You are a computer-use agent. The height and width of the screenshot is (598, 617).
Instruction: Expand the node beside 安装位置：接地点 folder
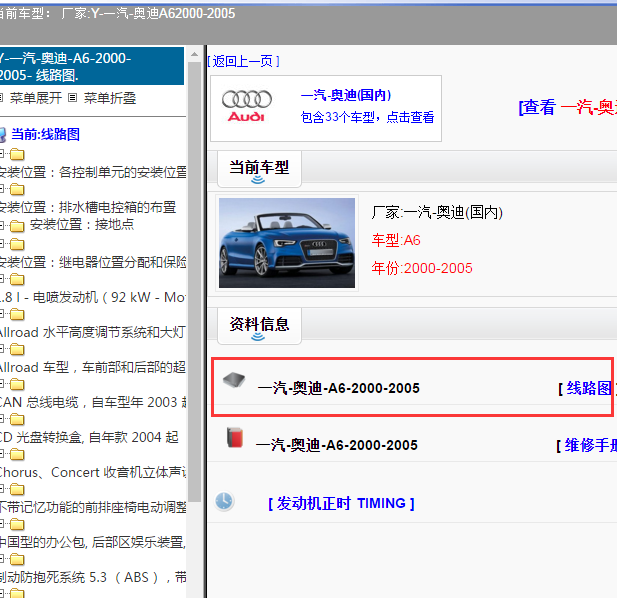(2, 226)
